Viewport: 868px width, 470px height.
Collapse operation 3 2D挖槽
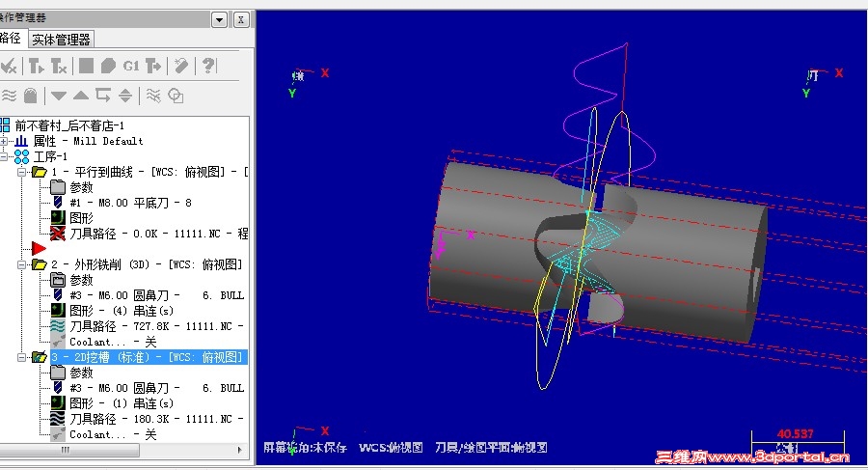(x=21, y=357)
